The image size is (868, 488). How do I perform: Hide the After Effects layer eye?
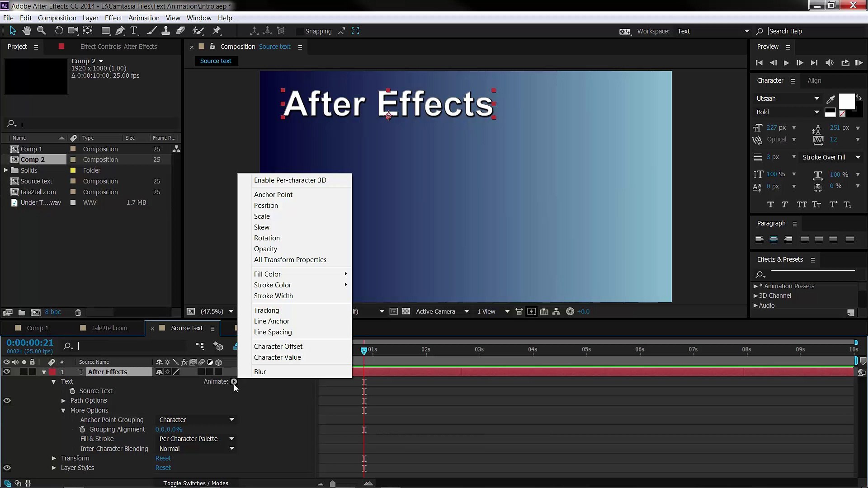coord(7,372)
